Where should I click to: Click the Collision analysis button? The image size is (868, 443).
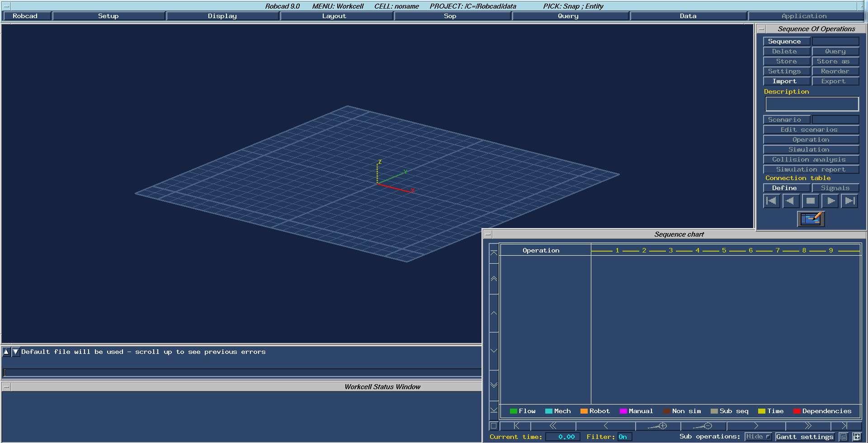point(811,160)
